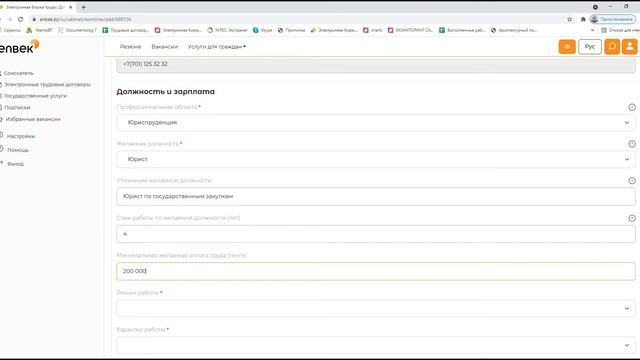Open Подписки in the sidebar
The image size is (640, 360).
pos(17,107)
